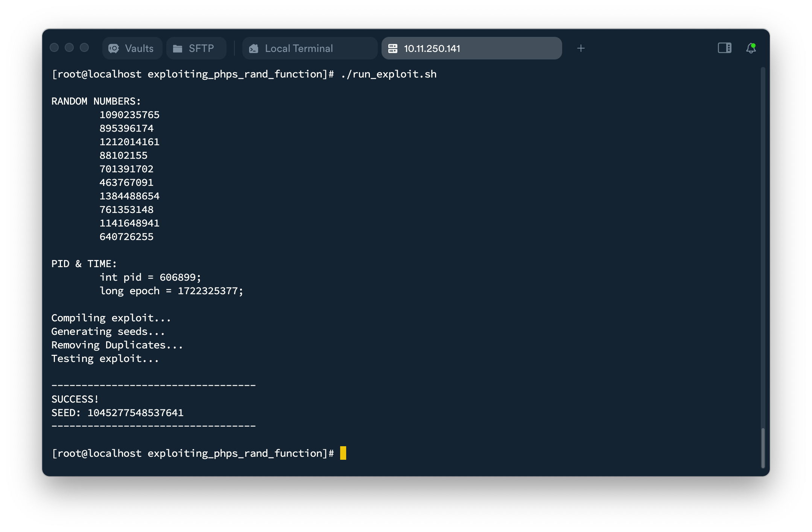Switch to the SFTP tab label
812x532 pixels.
coord(201,49)
